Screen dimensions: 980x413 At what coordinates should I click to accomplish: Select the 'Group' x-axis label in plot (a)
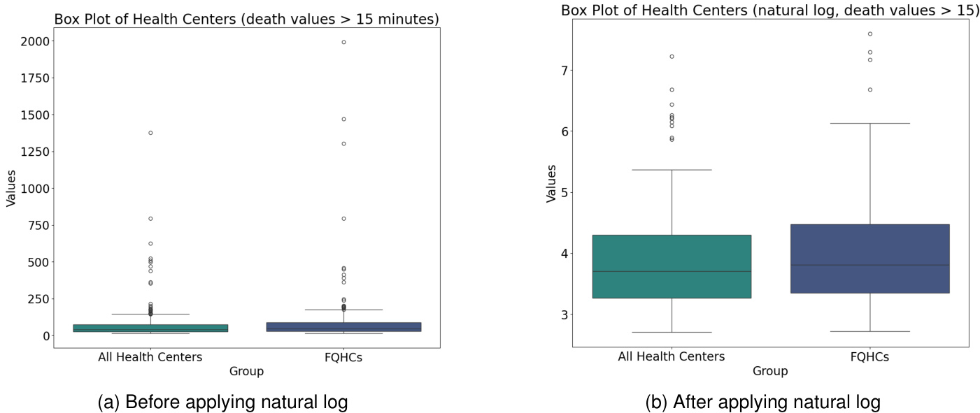click(246, 372)
